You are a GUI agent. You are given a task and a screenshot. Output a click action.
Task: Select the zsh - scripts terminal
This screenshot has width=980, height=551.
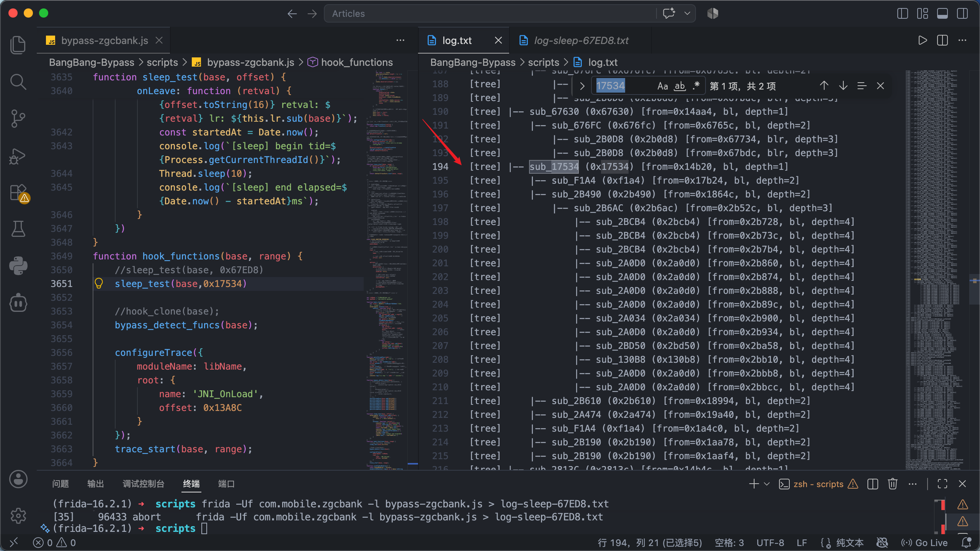[x=818, y=484]
